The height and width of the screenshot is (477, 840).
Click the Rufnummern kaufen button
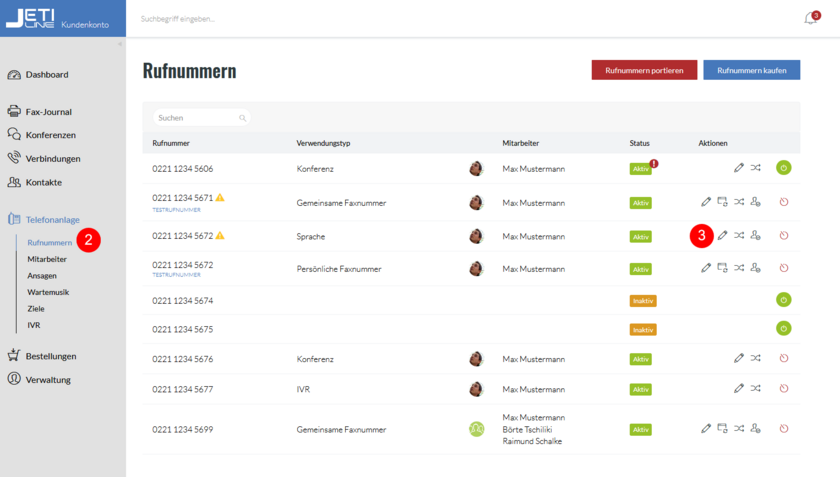click(751, 70)
